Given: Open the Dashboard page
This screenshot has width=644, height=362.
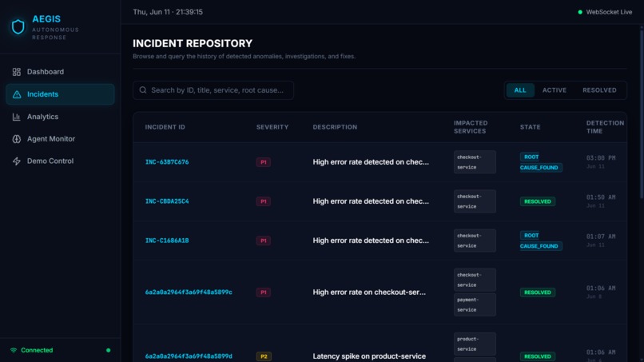Looking at the screenshot, I should point(61,72).
